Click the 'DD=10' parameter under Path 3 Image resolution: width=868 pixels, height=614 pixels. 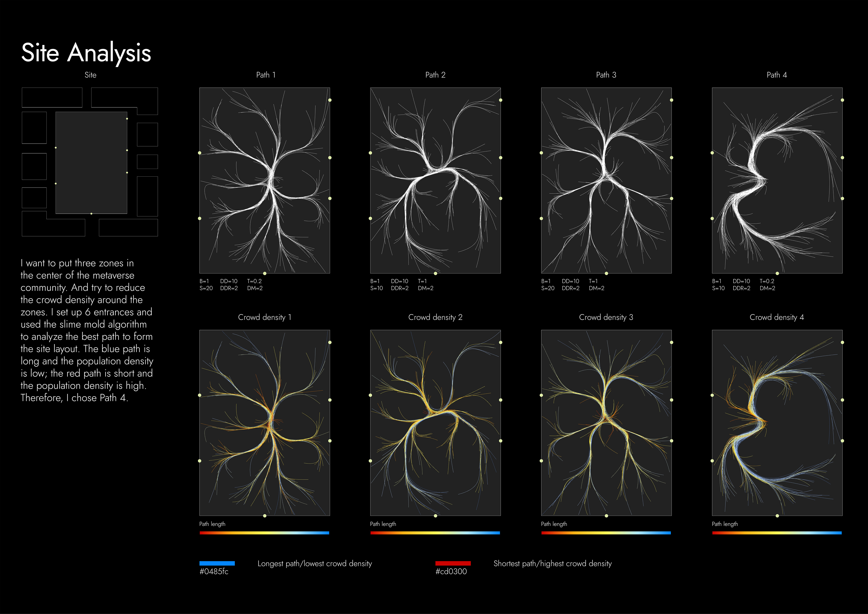(571, 281)
